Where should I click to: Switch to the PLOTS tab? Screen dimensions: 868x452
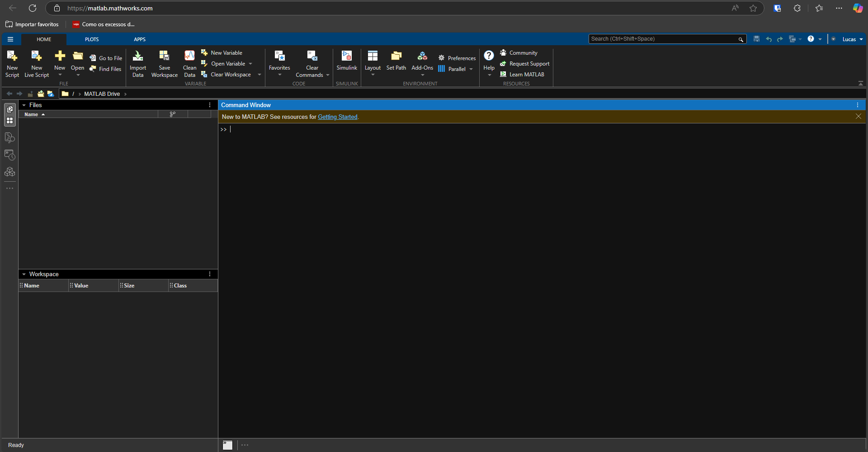(x=92, y=39)
